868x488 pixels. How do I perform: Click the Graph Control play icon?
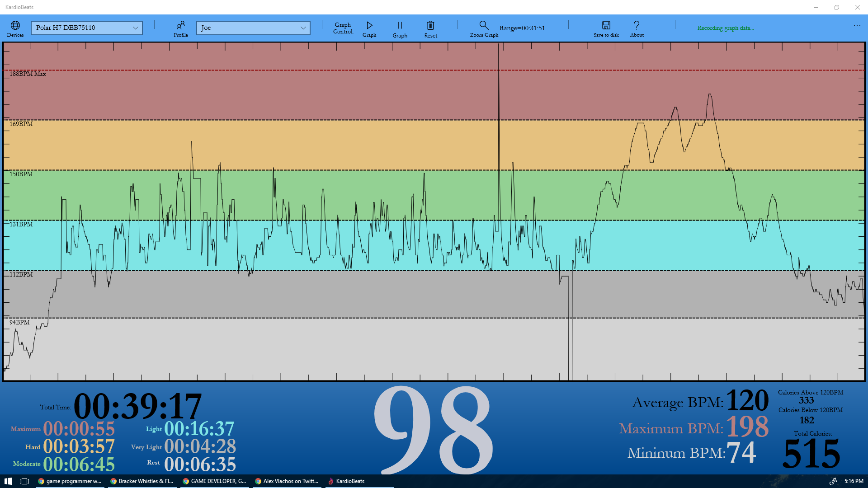pyautogui.click(x=369, y=26)
